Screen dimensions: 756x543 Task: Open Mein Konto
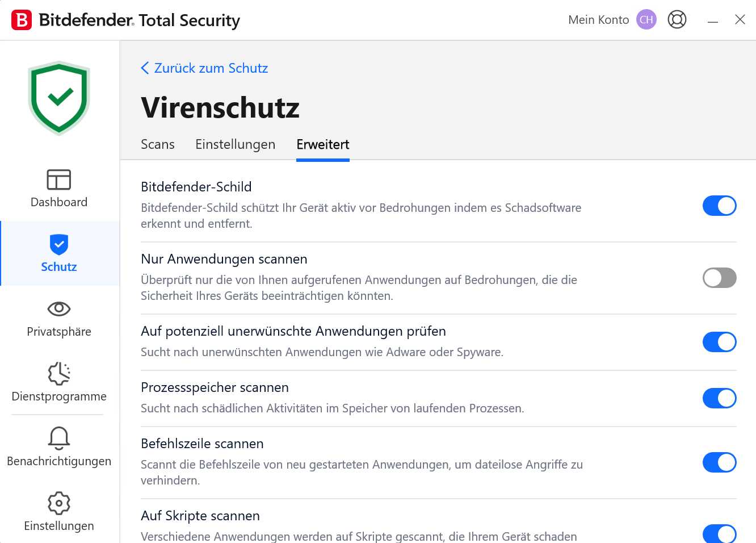click(x=598, y=19)
